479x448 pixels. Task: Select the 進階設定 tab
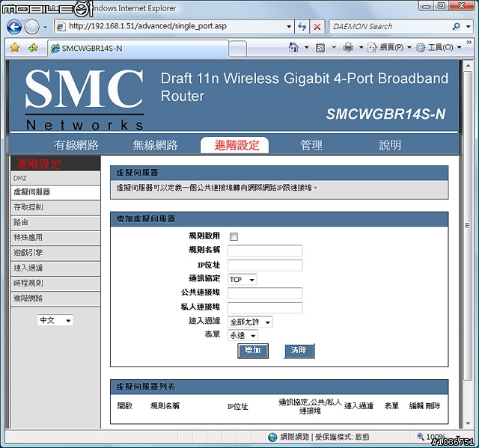pos(234,145)
